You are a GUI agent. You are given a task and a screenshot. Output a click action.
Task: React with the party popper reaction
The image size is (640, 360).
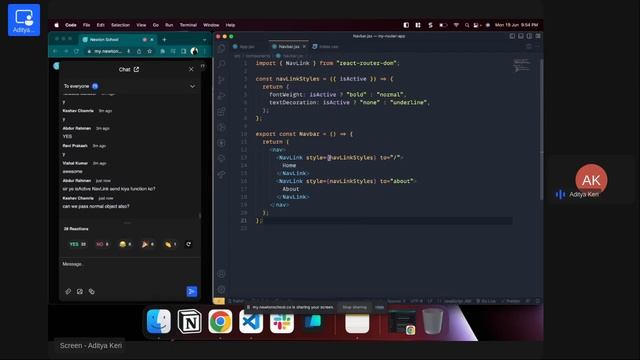tap(147, 244)
